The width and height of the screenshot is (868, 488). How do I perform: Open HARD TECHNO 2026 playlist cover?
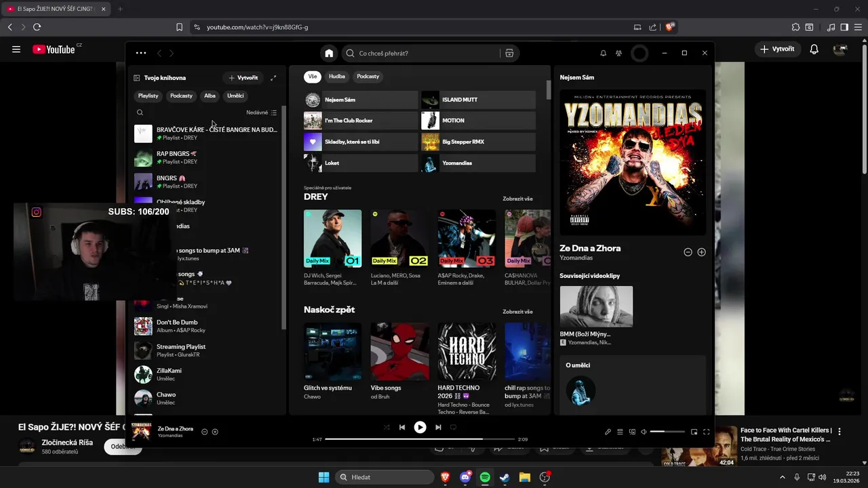pos(467,351)
